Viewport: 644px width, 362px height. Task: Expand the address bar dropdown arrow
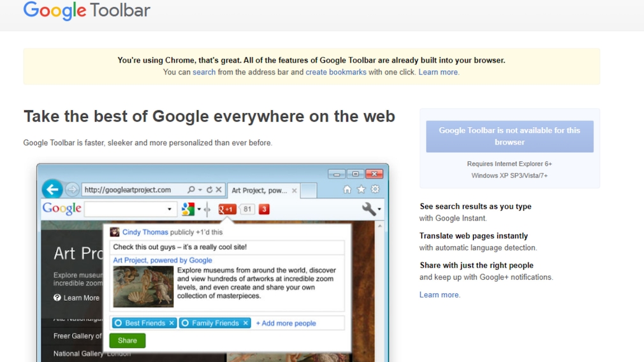[x=200, y=190]
